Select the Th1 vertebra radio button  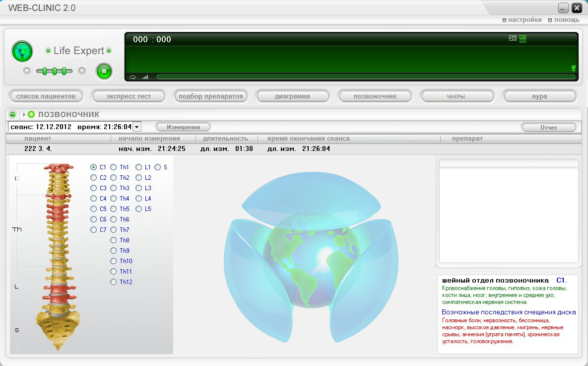pos(114,167)
